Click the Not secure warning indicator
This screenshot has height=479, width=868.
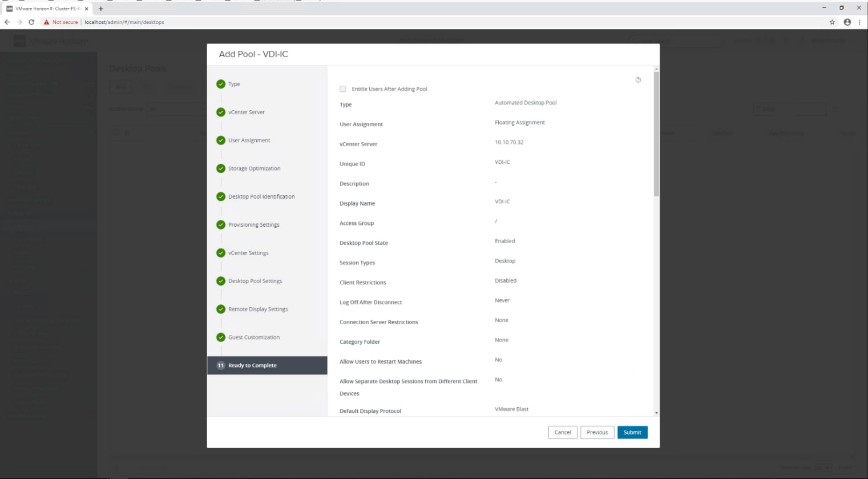tap(60, 22)
